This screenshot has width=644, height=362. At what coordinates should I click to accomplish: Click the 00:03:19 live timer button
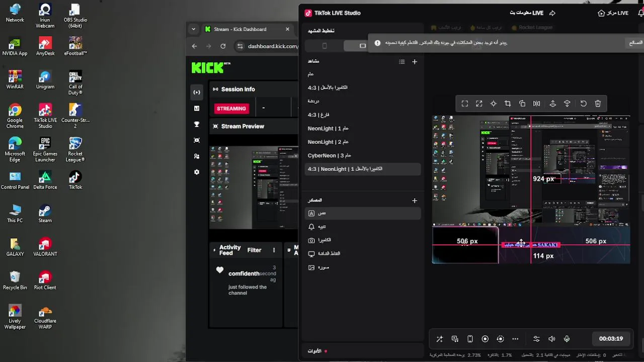pos(611,339)
